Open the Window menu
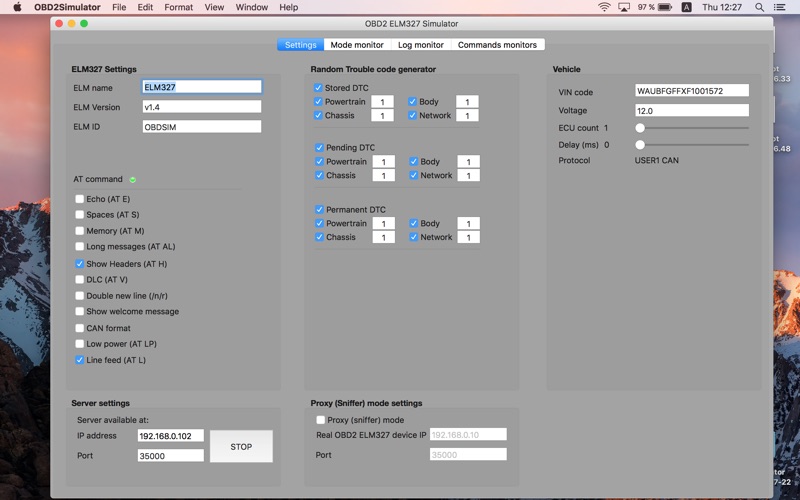 252,7
